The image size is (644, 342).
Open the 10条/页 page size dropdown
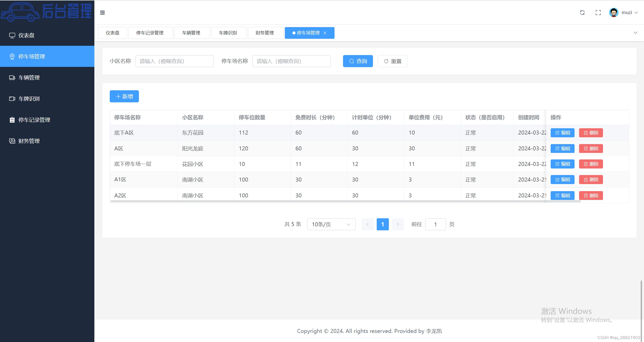coord(331,224)
